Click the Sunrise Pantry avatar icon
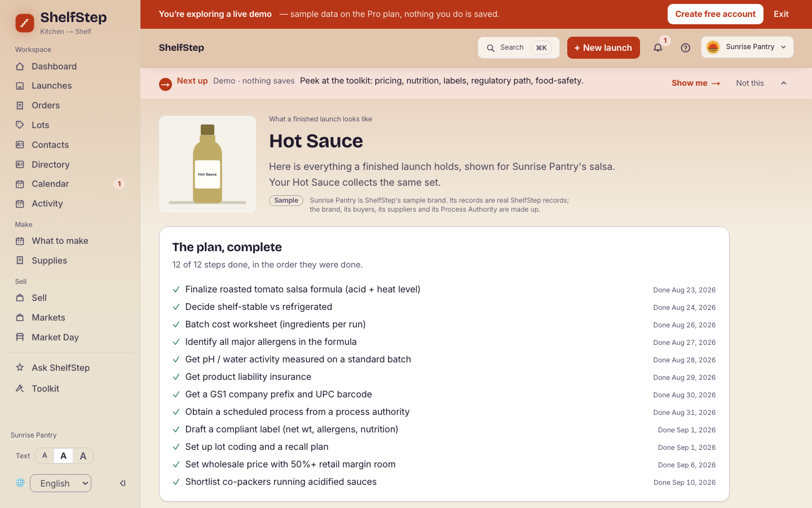The height and width of the screenshot is (508, 812). pos(713,47)
